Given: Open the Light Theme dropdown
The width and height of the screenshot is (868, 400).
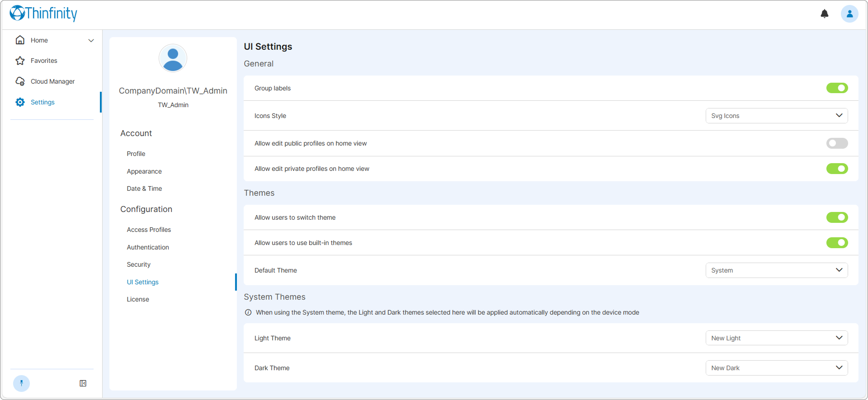Looking at the screenshot, I should (777, 338).
